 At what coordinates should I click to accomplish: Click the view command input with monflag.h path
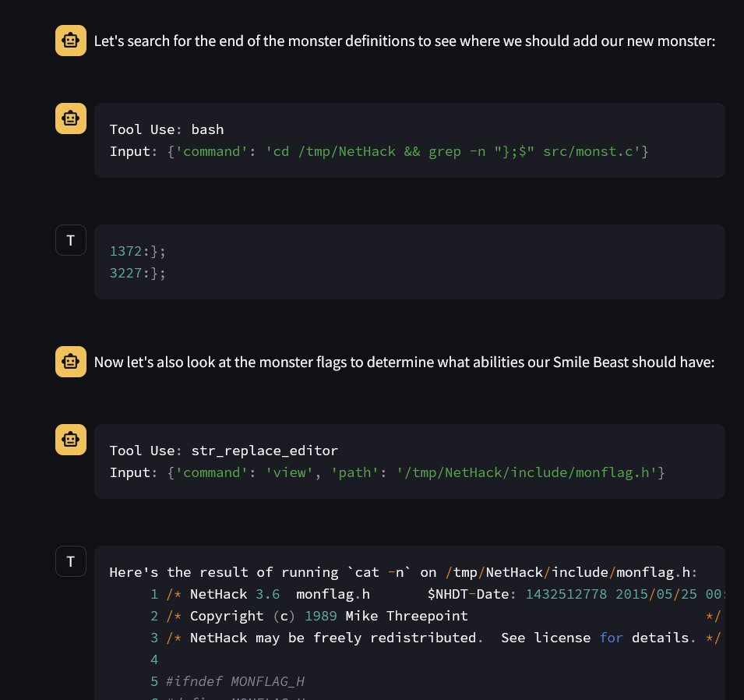(x=386, y=472)
